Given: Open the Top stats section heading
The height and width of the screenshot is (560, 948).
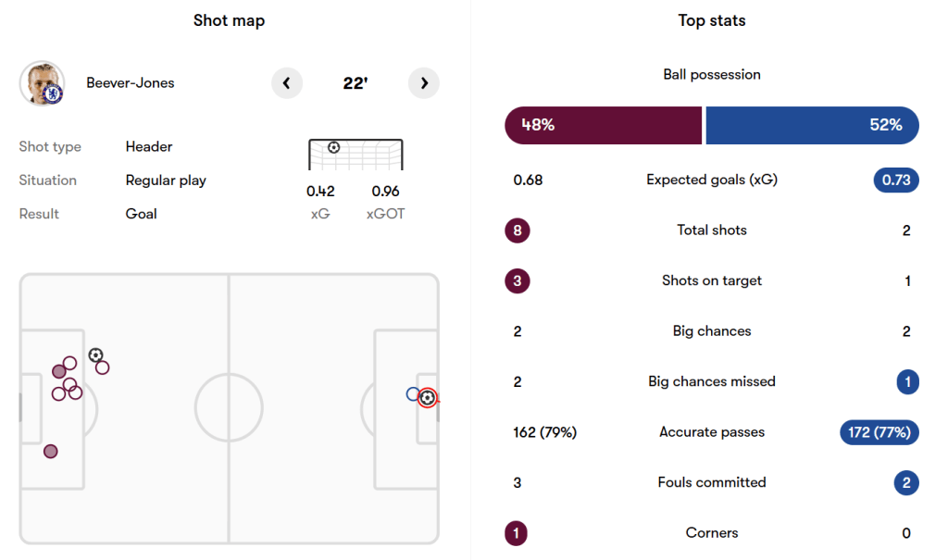Looking at the screenshot, I should click(x=712, y=20).
